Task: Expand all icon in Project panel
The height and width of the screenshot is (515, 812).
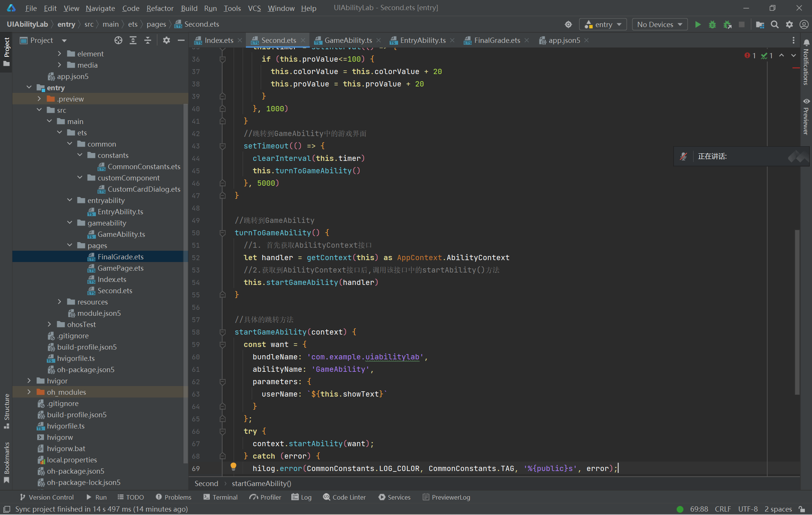Action: [133, 40]
